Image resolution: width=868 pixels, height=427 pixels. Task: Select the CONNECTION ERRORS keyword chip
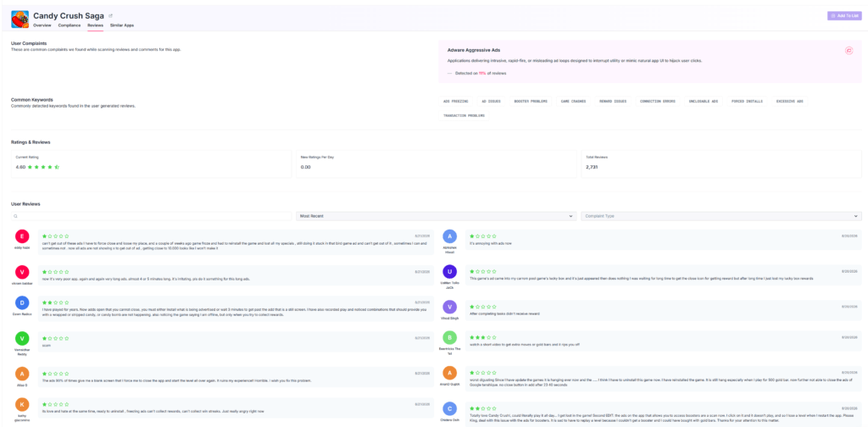(658, 102)
